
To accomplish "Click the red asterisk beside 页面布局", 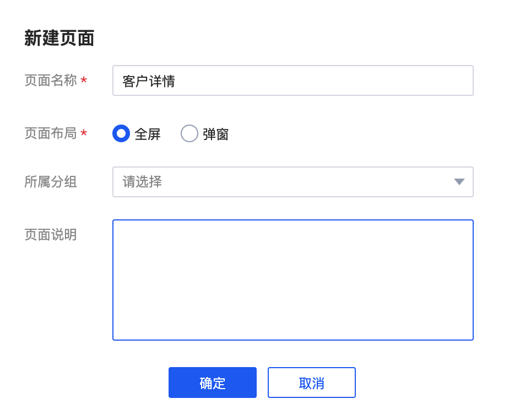I will [84, 133].
